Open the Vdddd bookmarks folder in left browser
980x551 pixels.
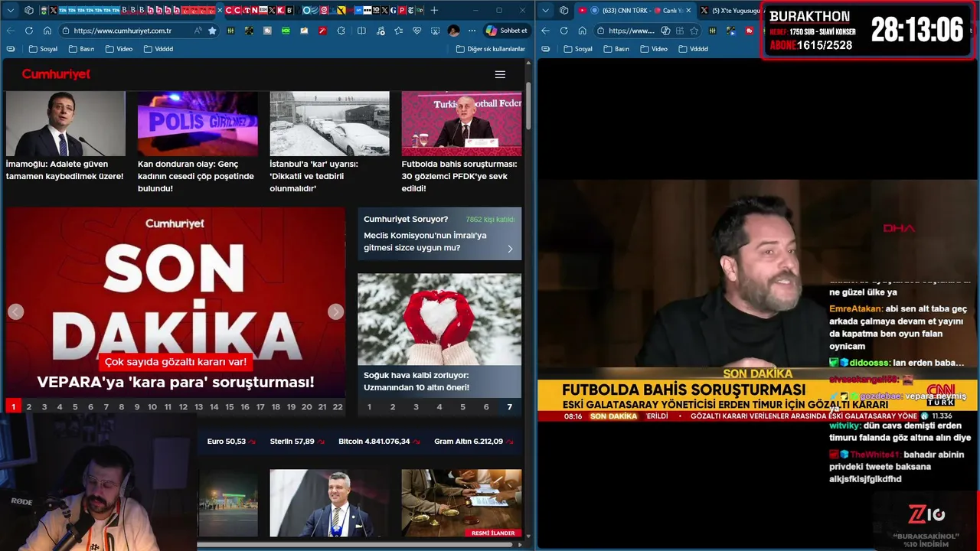[157, 48]
